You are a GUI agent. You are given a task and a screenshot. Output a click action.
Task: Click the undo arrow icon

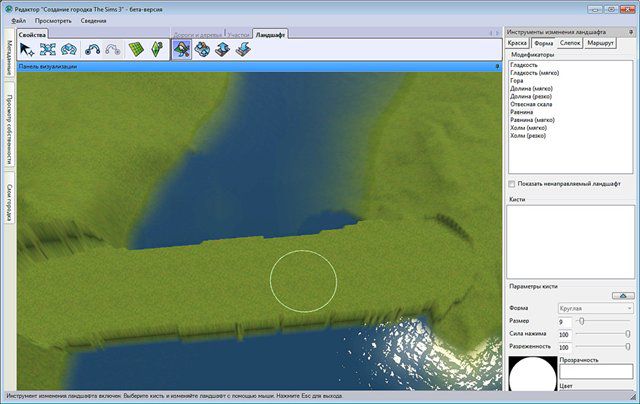94,50
